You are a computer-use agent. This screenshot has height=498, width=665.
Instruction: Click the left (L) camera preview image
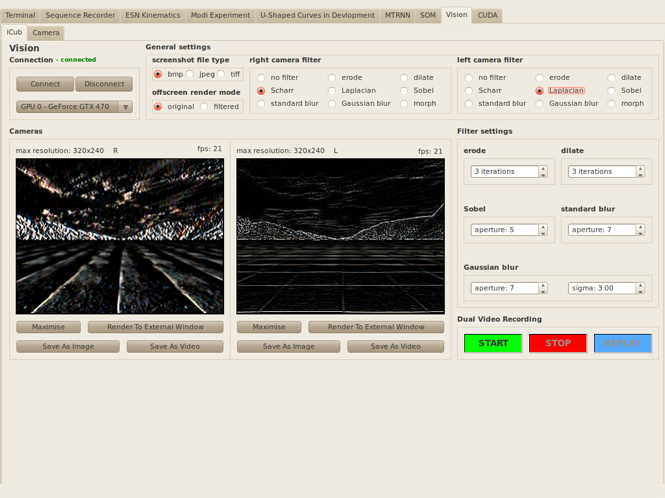341,236
